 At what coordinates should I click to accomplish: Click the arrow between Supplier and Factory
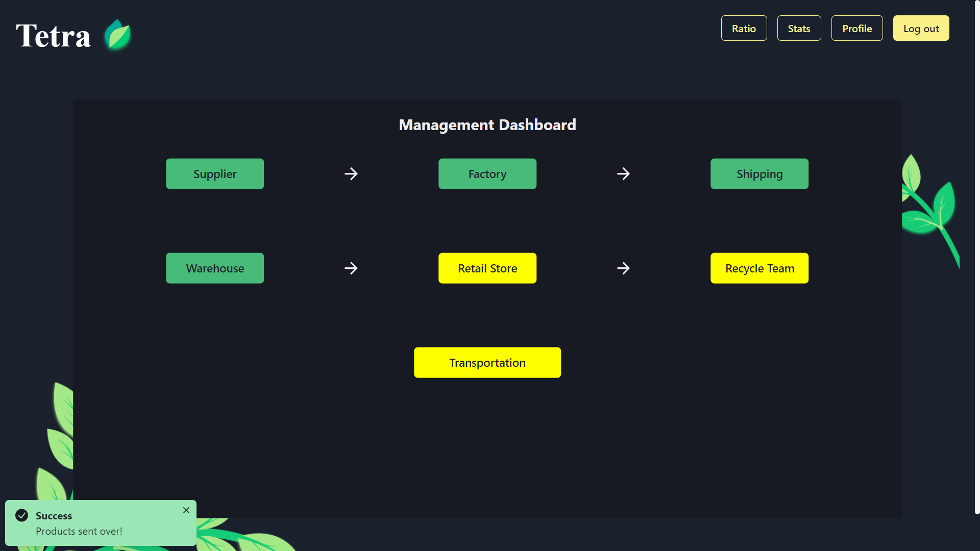pyautogui.click(x=351, y=174)
